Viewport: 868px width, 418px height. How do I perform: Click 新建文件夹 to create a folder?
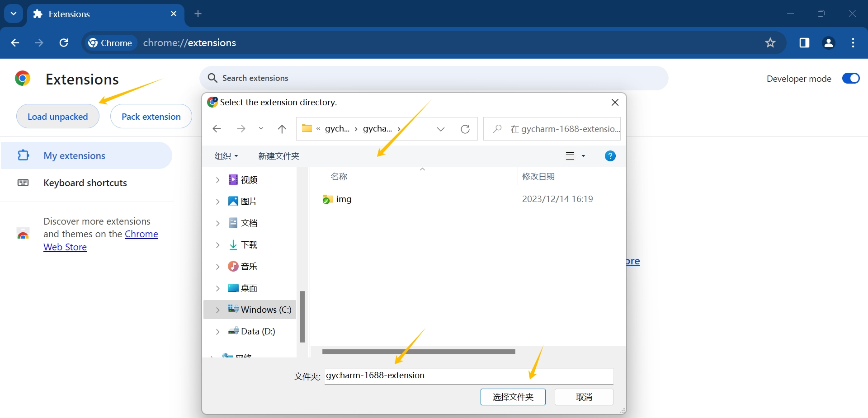(279, 156)
